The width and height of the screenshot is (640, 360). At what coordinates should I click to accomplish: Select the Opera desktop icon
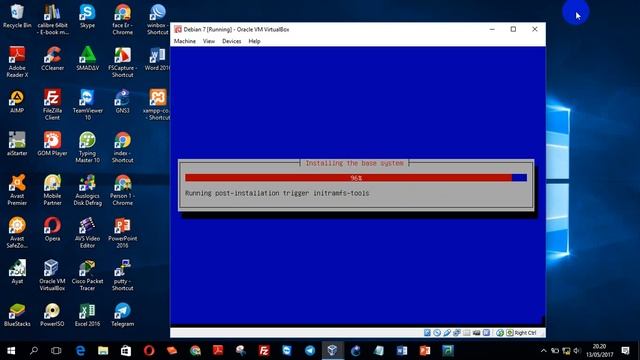pos(52,229)
